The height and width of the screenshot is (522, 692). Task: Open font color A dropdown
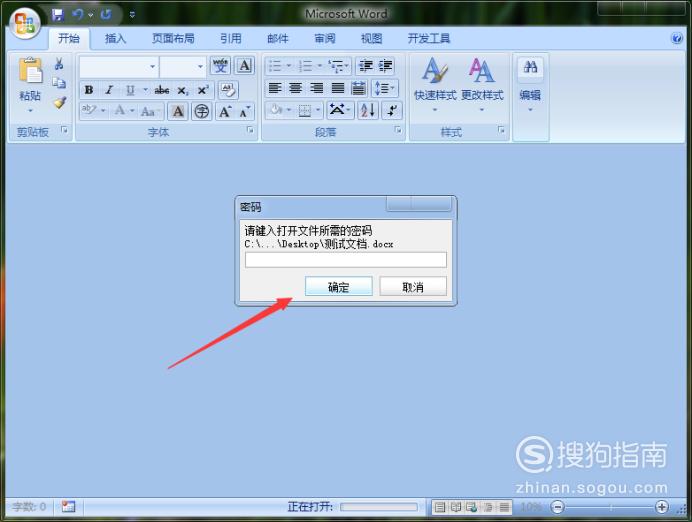click(132, 110)
